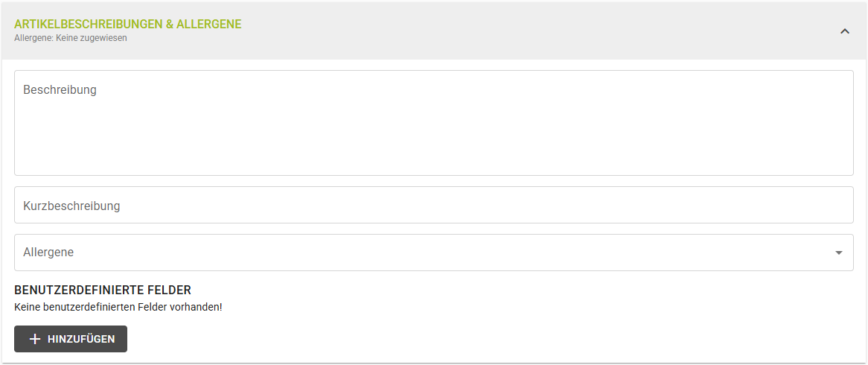Click the Hinzufügen button text label

81,339
